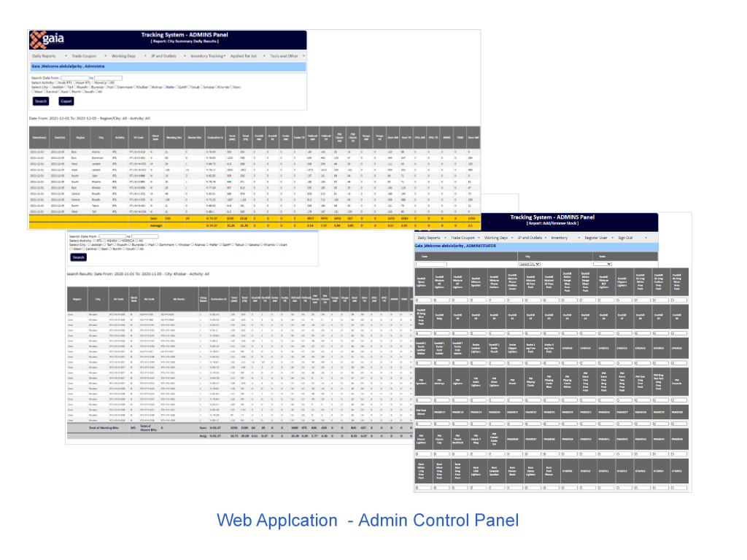Select Dammam city radio in City Summary panel
Image resolution: width=747 pixels, height=560 pixels.
pos(116,87)
